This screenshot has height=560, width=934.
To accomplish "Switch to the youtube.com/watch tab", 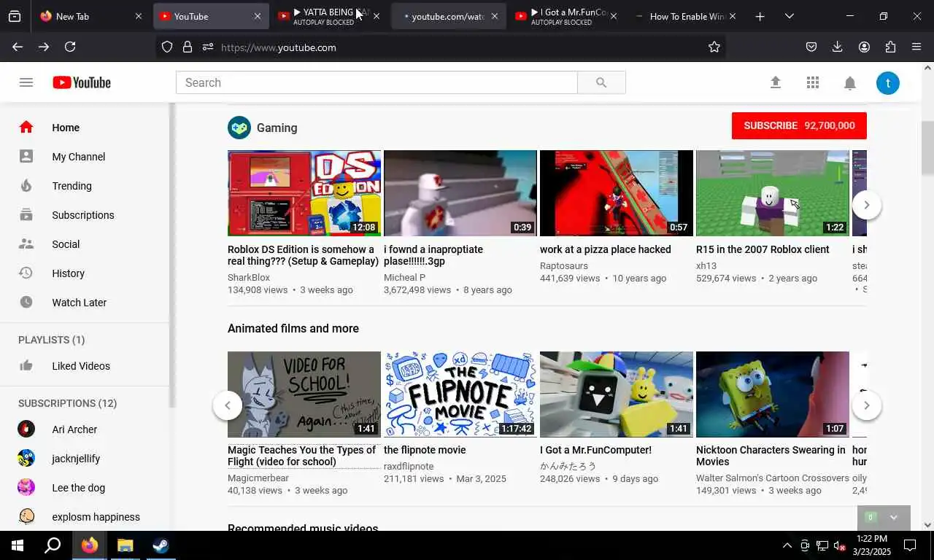I will click(x=448, y=16).
